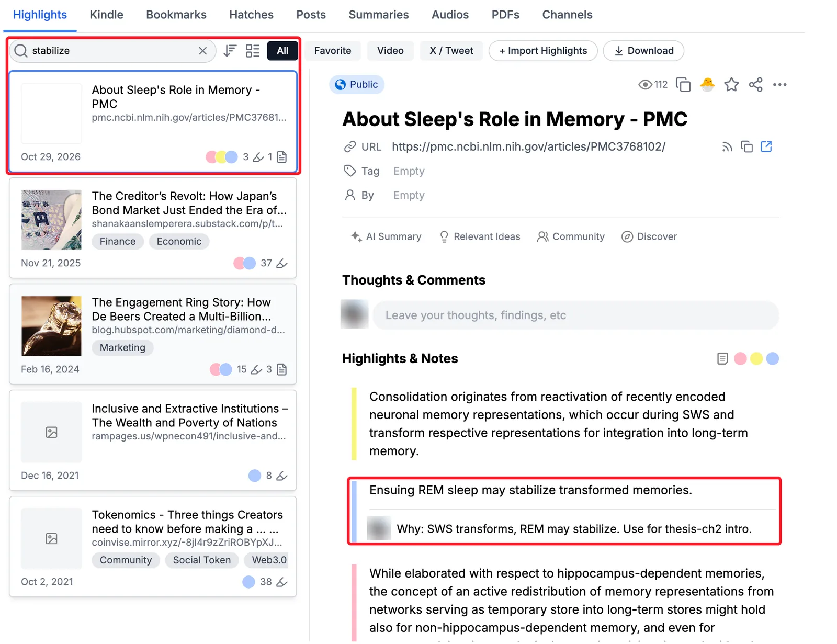Open the Bookmarks tab

[176, 15]
